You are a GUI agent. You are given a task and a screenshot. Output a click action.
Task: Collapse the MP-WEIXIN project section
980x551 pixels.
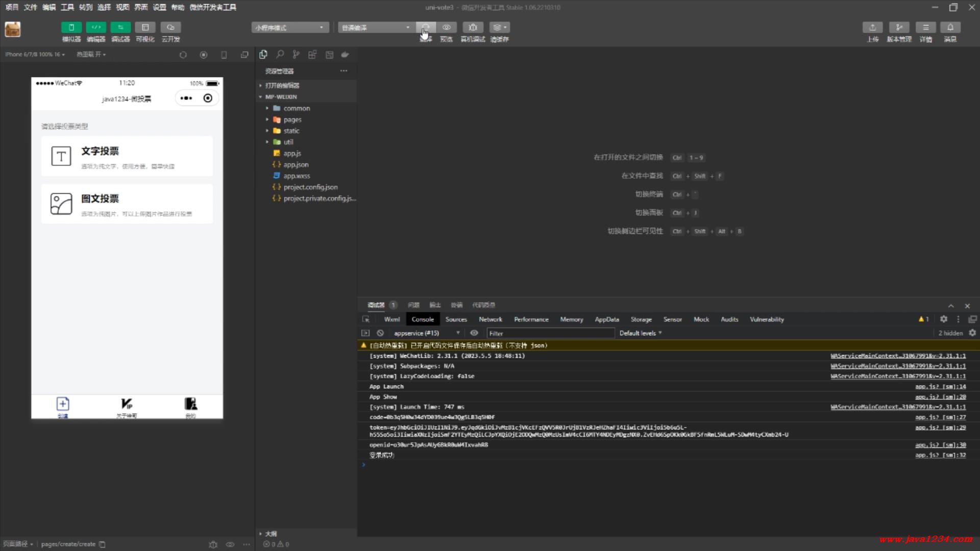[306, 96]
